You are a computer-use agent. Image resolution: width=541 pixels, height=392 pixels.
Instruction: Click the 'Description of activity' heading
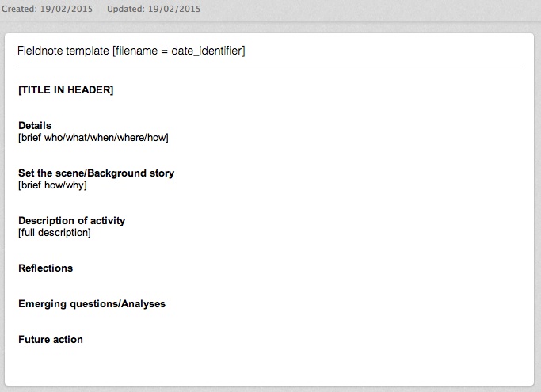pos(71,220)
